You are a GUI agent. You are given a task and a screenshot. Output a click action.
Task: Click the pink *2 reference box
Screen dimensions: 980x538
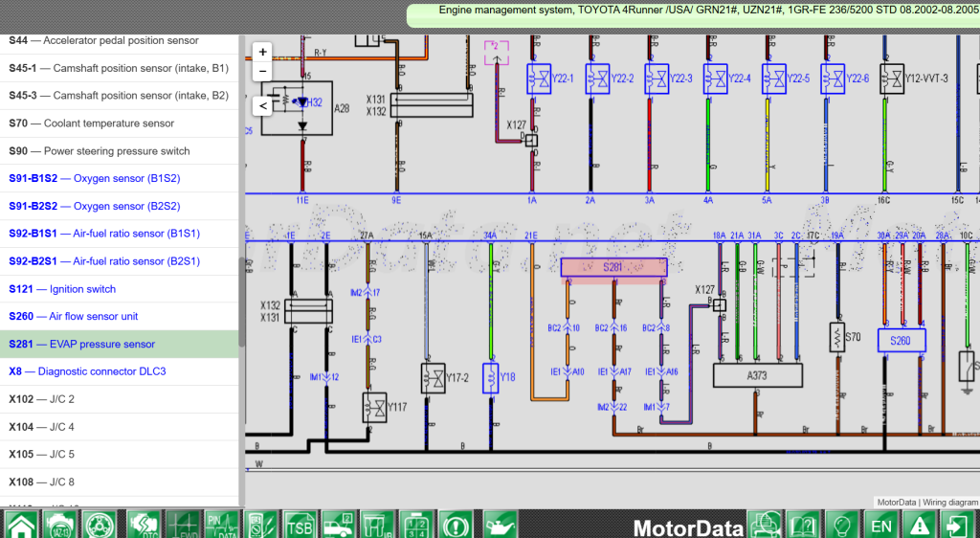click(x=497, y=53)
